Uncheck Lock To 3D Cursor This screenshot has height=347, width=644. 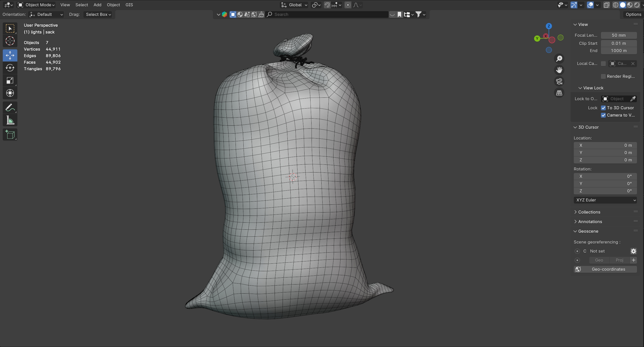[x=603, y=108]
